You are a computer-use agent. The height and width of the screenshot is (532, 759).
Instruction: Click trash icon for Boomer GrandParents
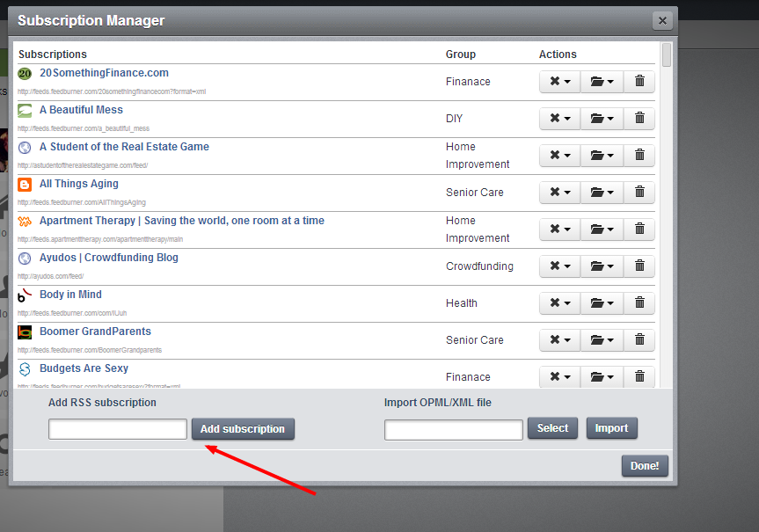(x=639, y=340)
